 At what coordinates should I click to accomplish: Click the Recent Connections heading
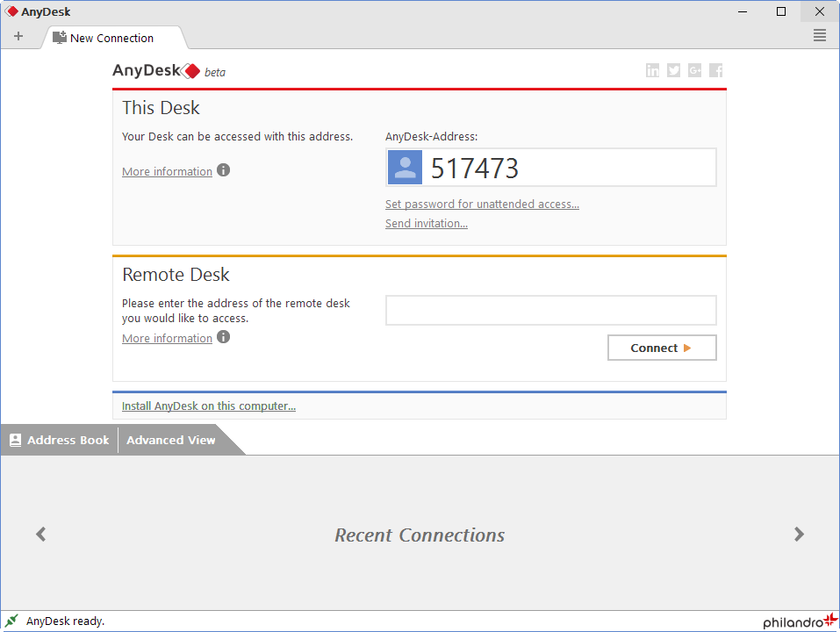coord(420,535)
